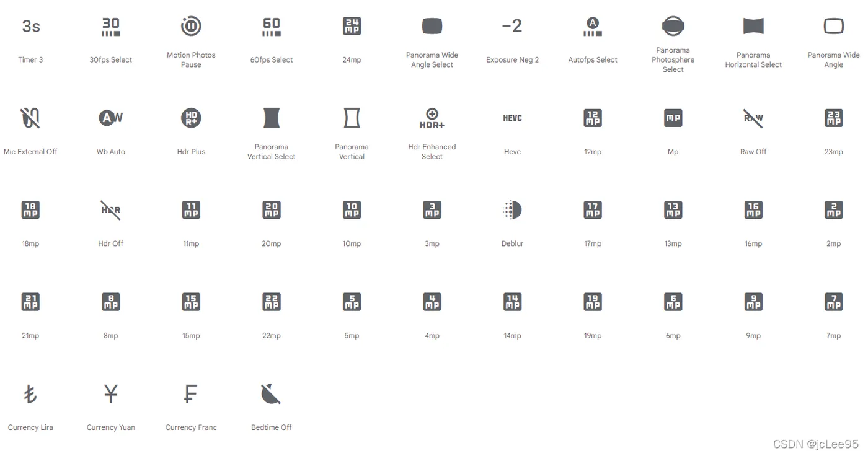Click the 'Exposure Neg 2' label text
Image resolution: width=868 pixels, height=456 pixels.
click(x=512, y=59)
